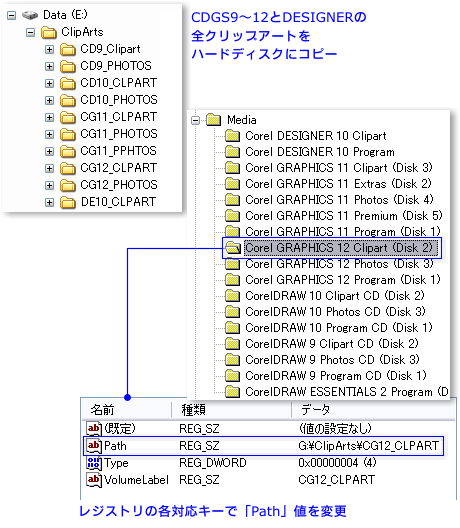The image size is (460, 528).
Task: Click the Media key folder icon
Action: click(x=213, y=120)
